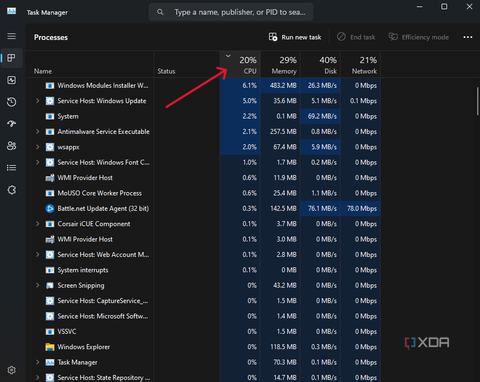The image size is (480, 382).
Task: Expand the Screen Snipping group
Action: pyautogui.click(x=37, y=285)
